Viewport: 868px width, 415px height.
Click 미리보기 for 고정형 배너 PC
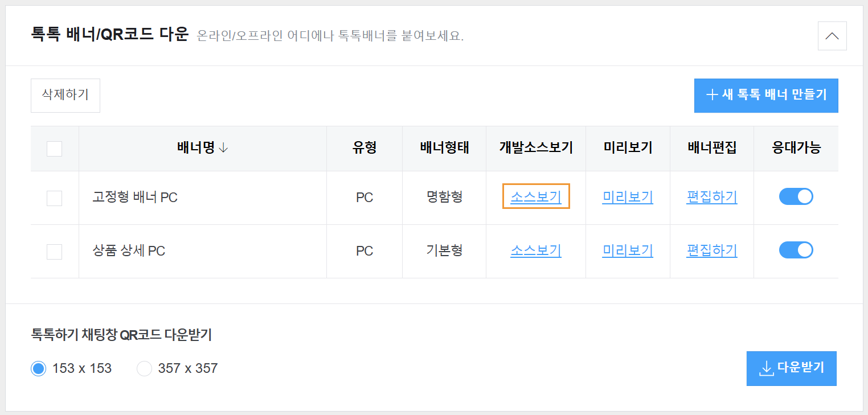pos(627,197)
